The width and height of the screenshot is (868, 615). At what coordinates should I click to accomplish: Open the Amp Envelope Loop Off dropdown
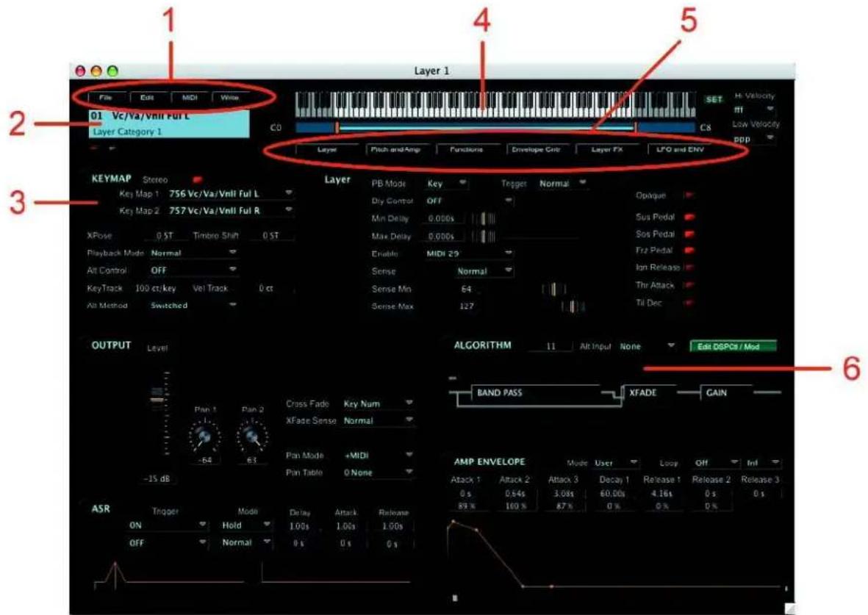(x=717, y=463)
